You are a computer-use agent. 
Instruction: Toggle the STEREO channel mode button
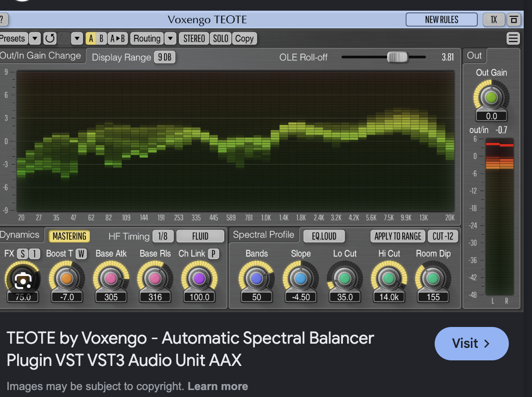(x=194, y=38)
